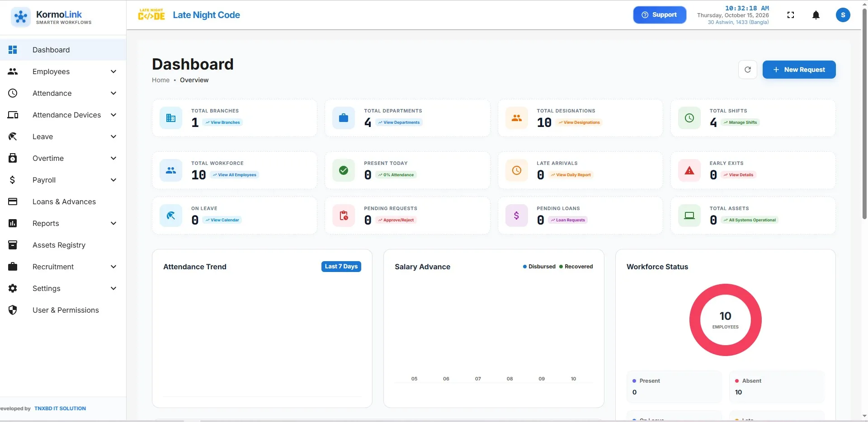Open the Approve/Reject link
Viewport: 868px width, 422px height.
pos(396,220)
